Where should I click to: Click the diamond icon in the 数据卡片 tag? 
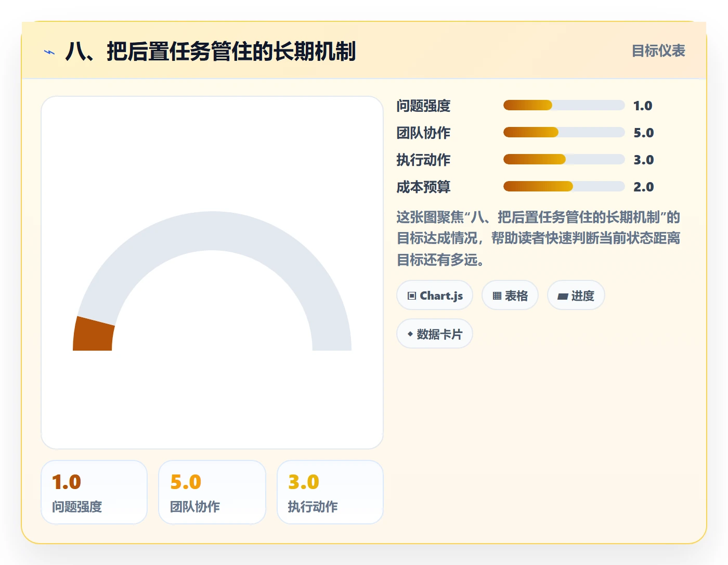pyautogui.click(x=410, y=334)
